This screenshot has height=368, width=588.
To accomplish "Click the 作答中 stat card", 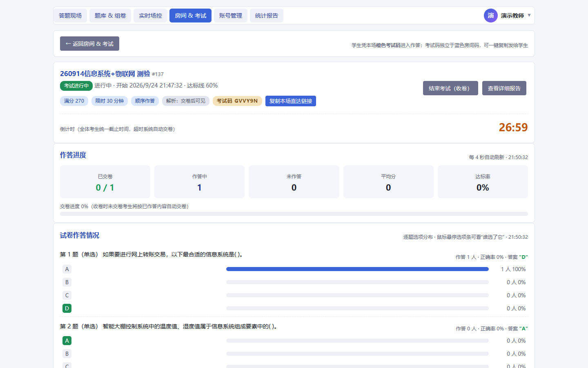I will click(199, 182).
